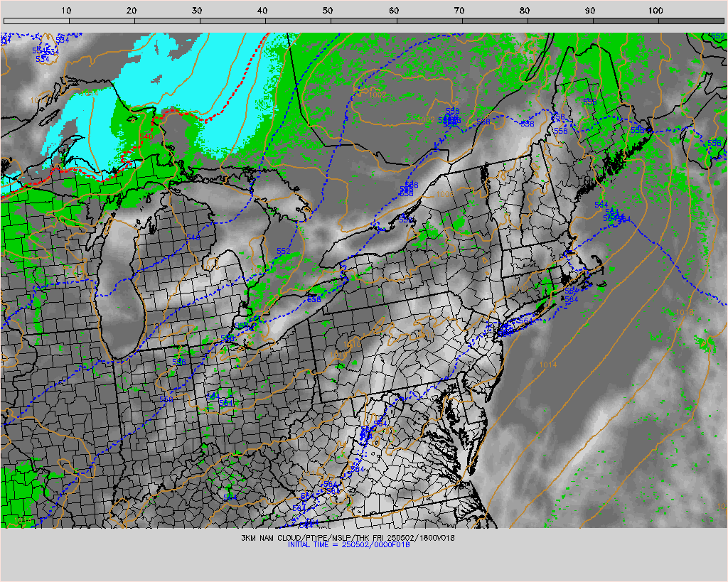Select the blue 'INITIAL TIME = 250502/0000F018' text
The image size is (728, 582).
348,545
